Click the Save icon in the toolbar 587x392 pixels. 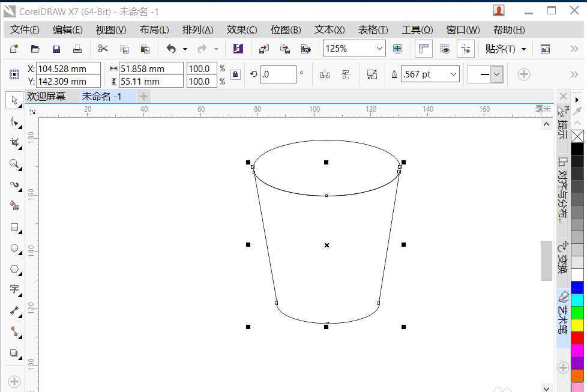point(56,49)
